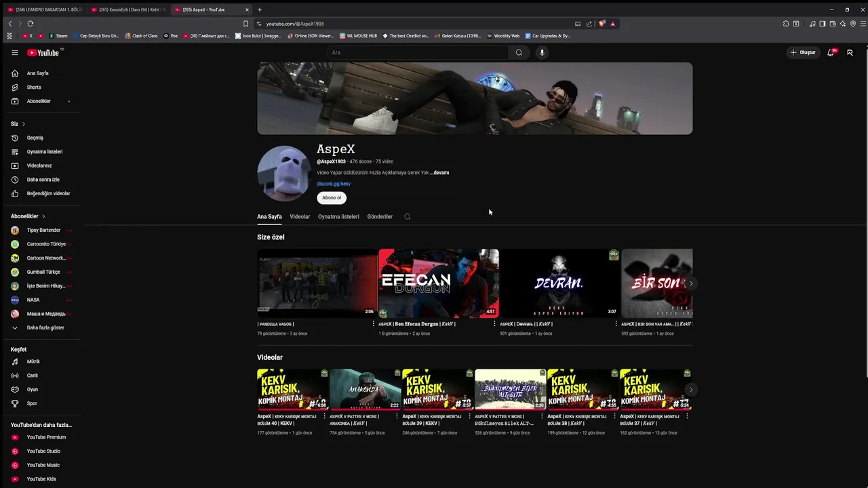868x488 pixels.
Task: Switch to the Oynatma listeleri channel tab
Action: coord(338,217)
